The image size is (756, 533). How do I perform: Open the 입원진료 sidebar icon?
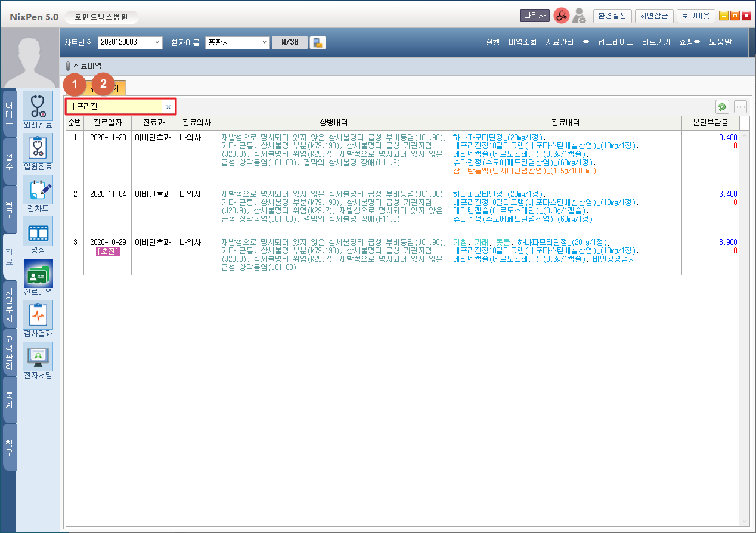click(38, 148)
